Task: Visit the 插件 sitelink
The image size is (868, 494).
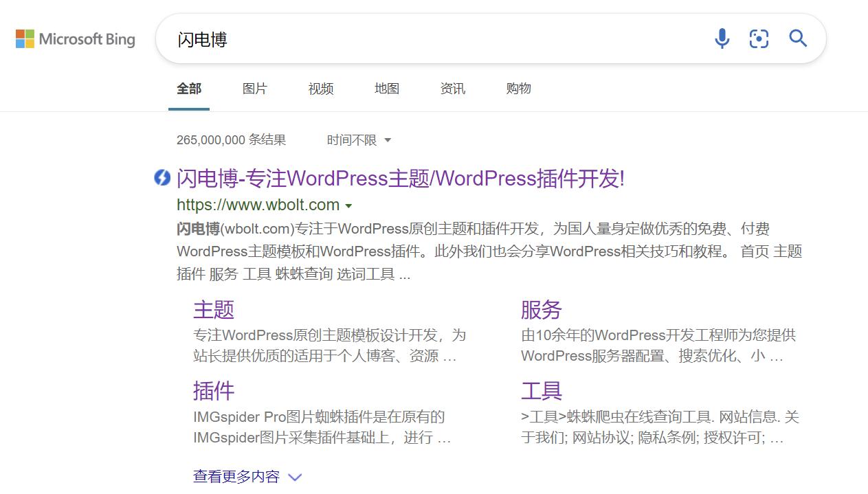Action: coord(214,391)
